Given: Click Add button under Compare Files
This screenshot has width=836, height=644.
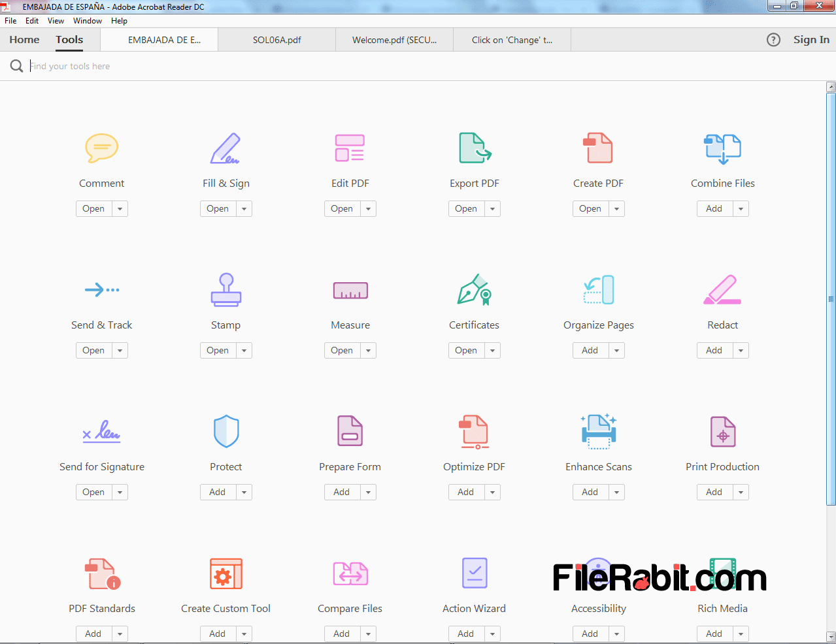Looking at the screenshot, I should 342,634.
